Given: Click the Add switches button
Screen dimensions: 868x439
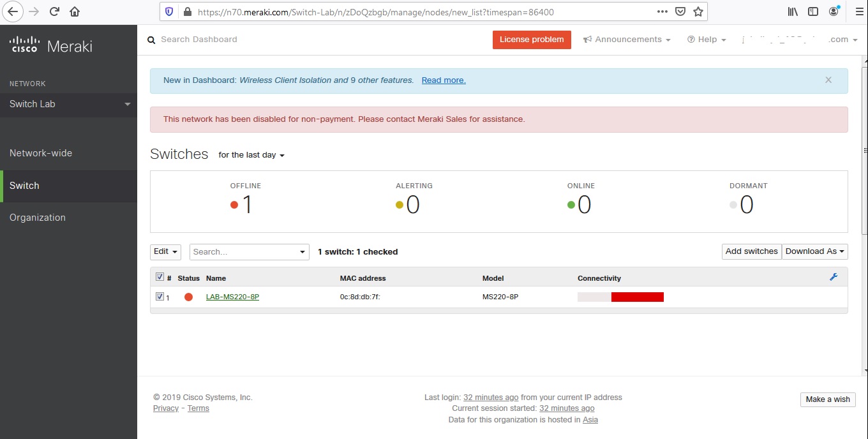Looking at the screenshot, I should (751, 251).
